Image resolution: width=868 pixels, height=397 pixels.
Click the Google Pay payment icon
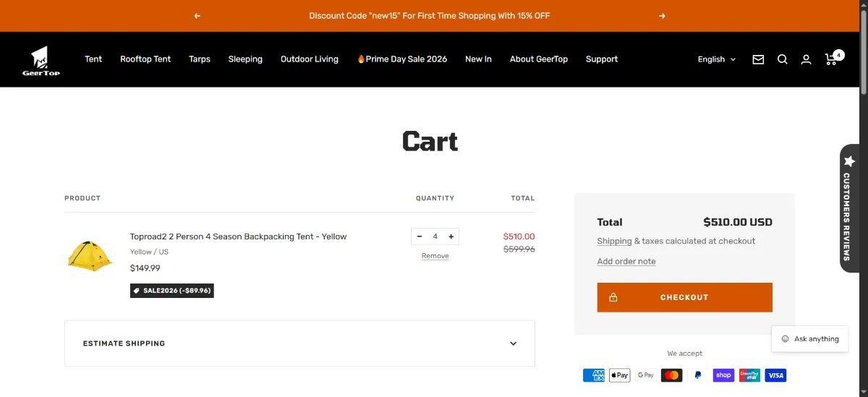[x=646, y=375]
